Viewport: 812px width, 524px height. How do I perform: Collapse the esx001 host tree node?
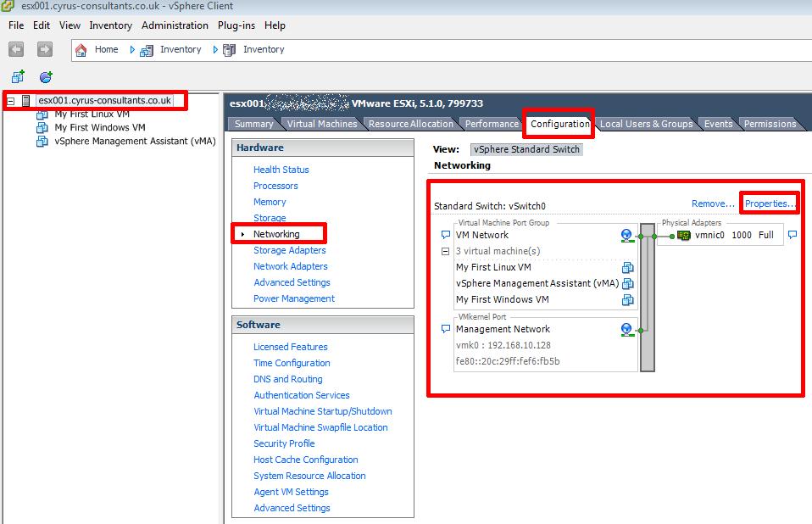[10, 101]
